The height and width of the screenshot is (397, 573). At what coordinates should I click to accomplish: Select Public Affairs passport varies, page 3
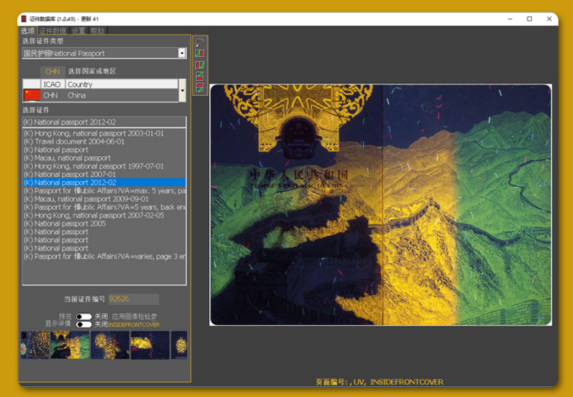click(x=104, y=257)
